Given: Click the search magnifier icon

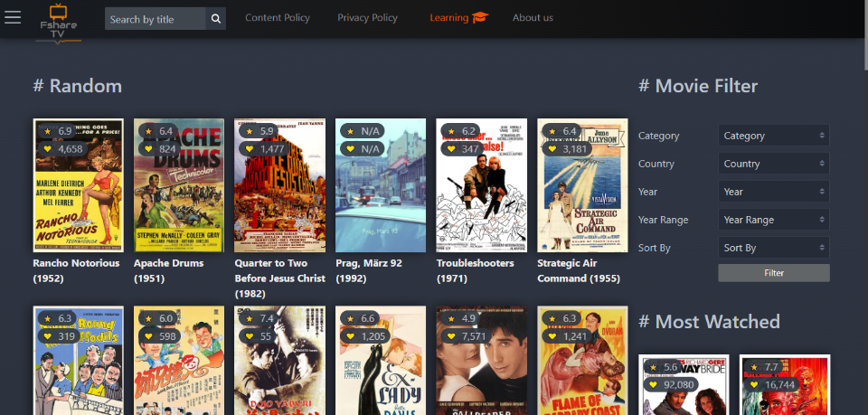Looking at the screenshot, I should pos(215,19).
